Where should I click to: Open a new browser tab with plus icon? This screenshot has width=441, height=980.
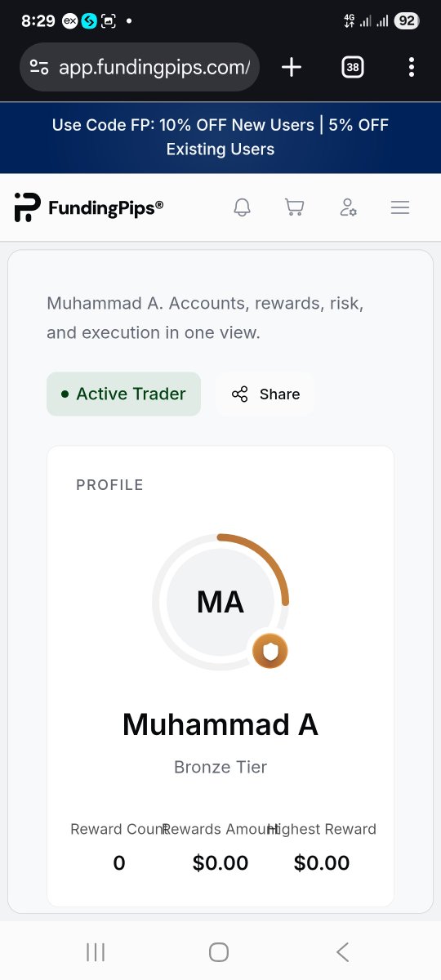coord(292,67)
